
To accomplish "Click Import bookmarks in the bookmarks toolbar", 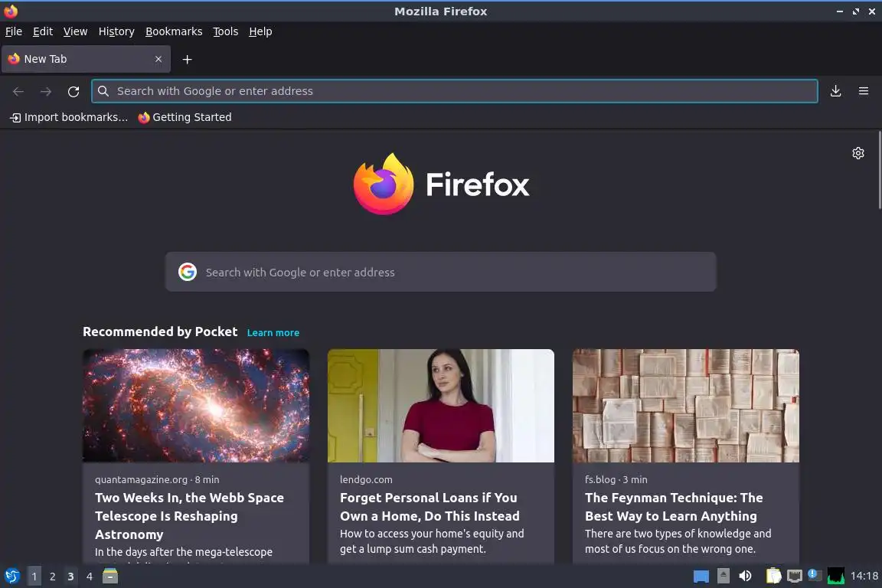I will point(69,117).
